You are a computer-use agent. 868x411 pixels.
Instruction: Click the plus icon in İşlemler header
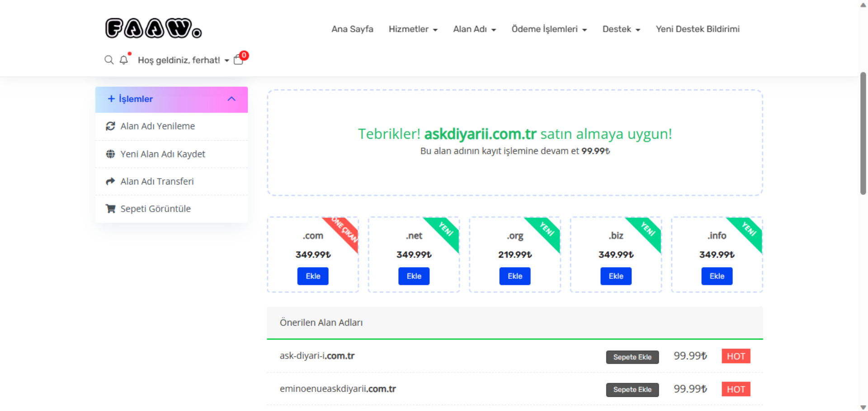[x=111, y=99]
